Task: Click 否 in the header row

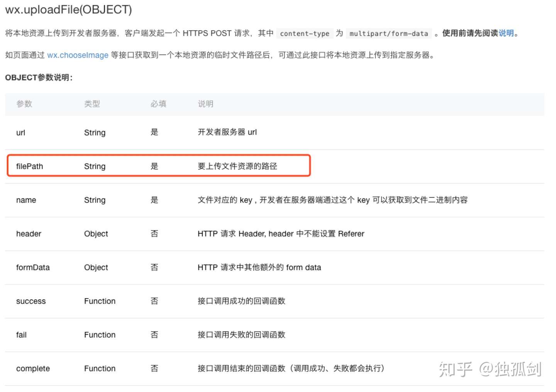Action: point(154,233)
